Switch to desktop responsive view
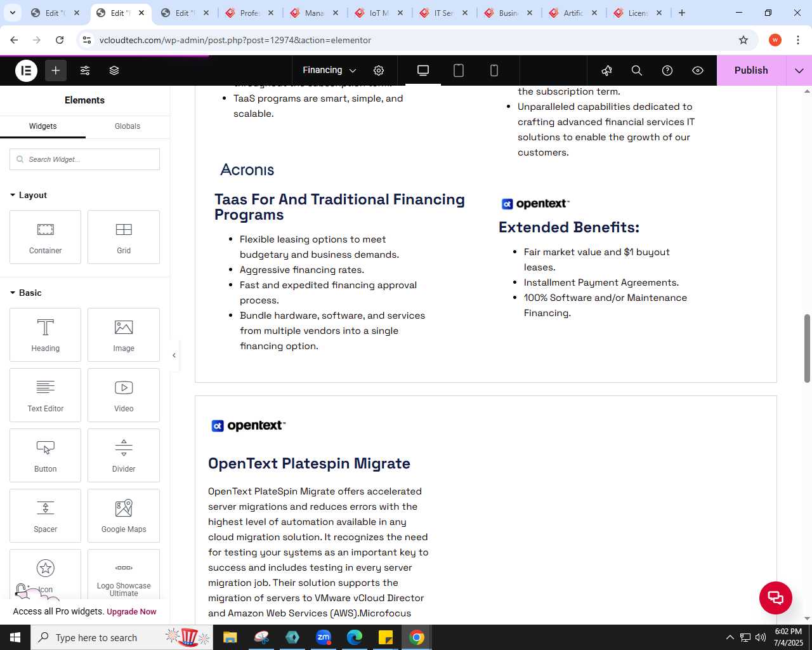This screenshot has height=650, width=812. 423,70
